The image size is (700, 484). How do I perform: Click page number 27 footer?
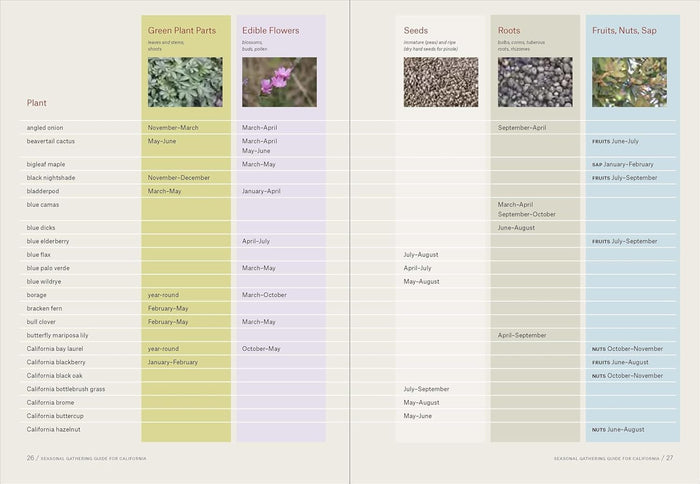tap(670, 458)
